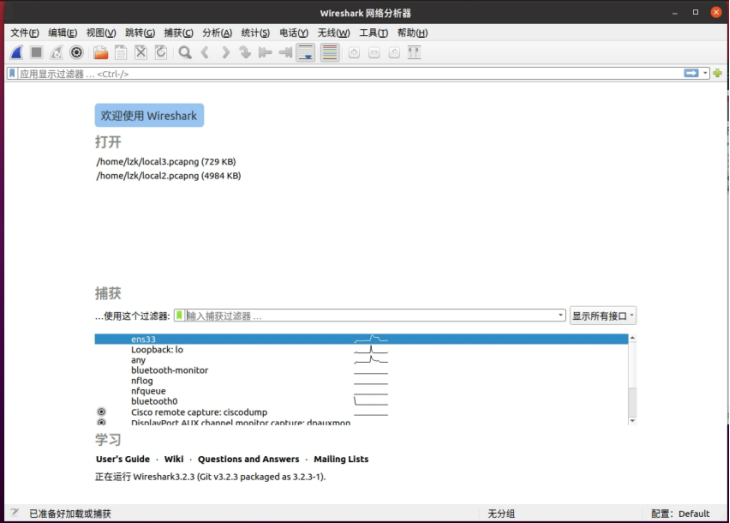Select the bluetooth0 interface

point(361,401)
